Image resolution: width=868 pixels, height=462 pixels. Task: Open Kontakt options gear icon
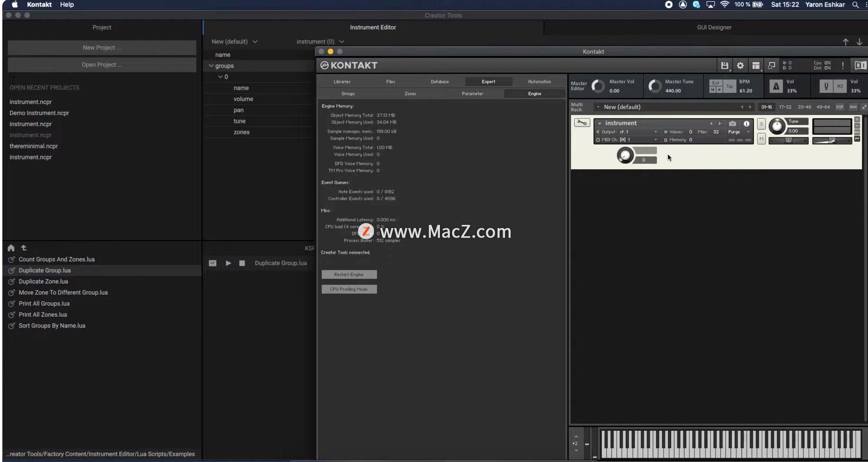(x=740, y=66)
